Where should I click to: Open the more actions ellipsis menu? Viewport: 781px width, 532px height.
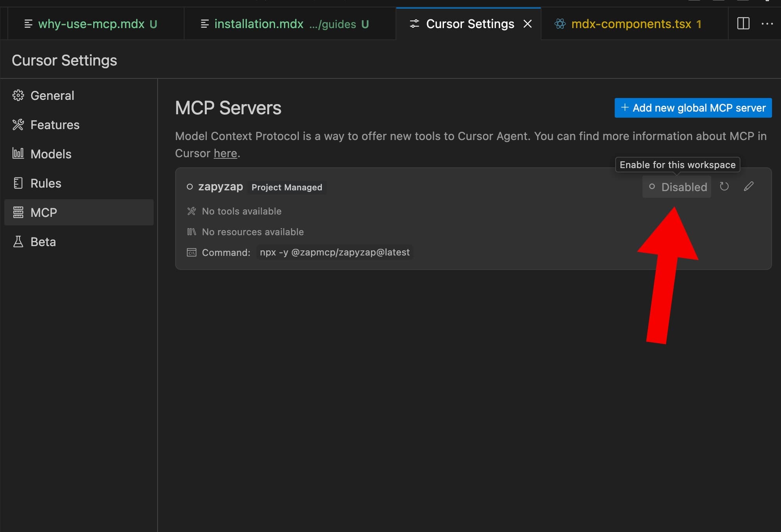[767, 24]
